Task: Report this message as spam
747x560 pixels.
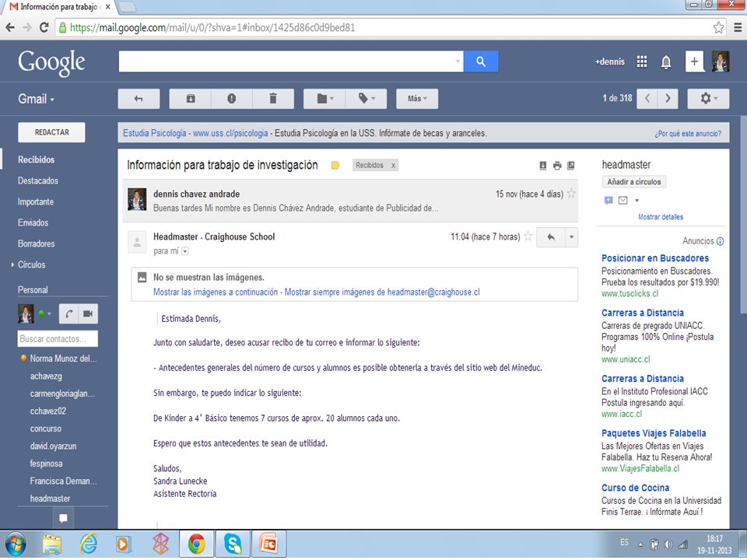Action: pos(232,99)
